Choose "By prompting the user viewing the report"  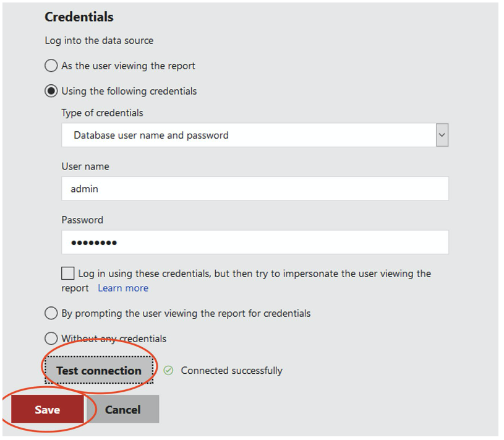point(51,313)
